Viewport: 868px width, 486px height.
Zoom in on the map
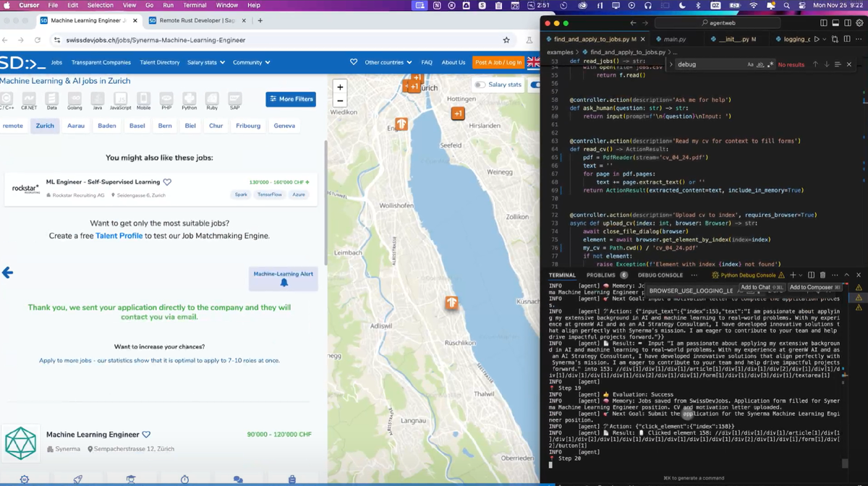340,87
